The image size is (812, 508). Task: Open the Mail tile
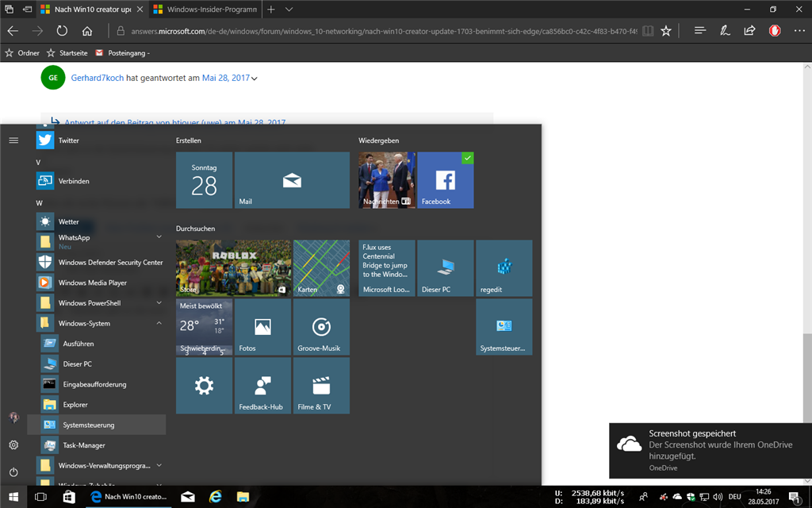click(292, 180)
